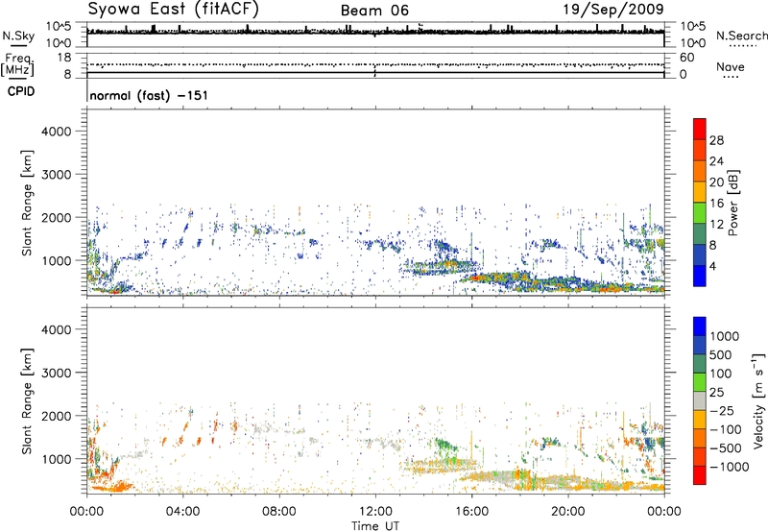Image resolution: width=768 pixels, height=532 pixels.
Task: Click the '18' frequency axis tick label
Action: pyautogui.click(x=64, y=58)
